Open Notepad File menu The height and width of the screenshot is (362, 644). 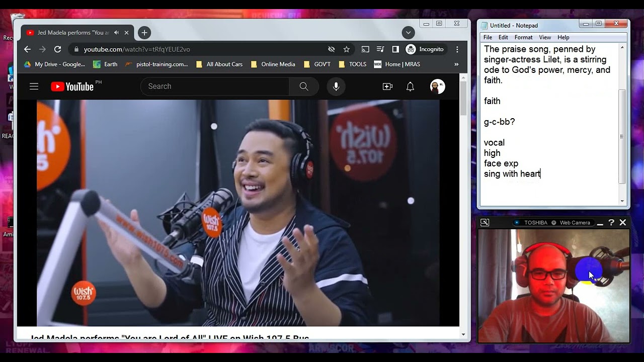pos(488,37)
